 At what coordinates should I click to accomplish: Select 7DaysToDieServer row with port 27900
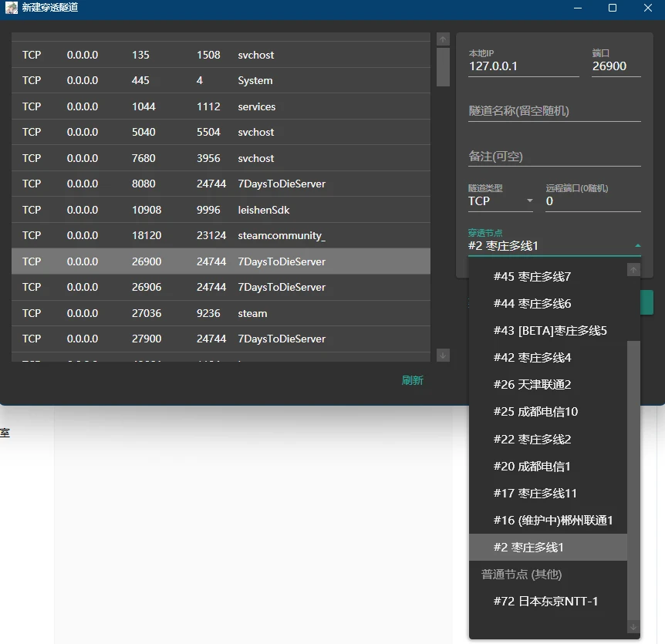pos(221,339)
